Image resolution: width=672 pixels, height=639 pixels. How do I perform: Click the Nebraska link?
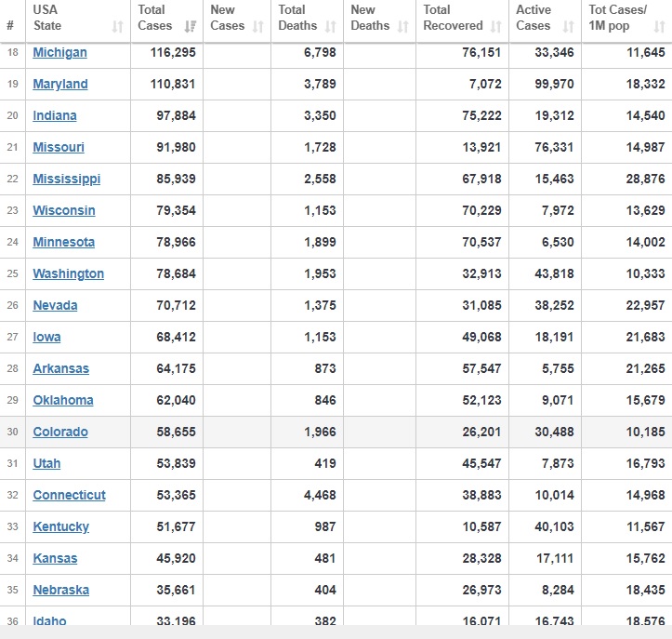point(61,590)
